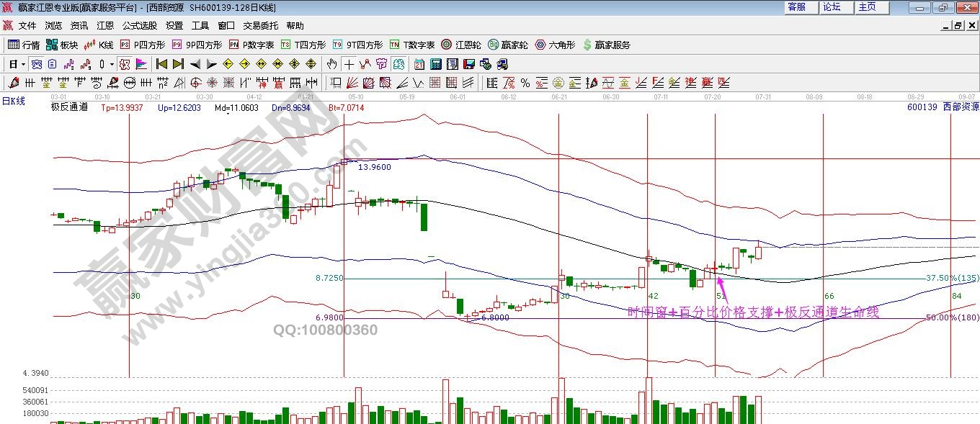The height and width of the screenshot is (424, 980).
Task: Expand the candlestick chart type dropdown
Action: pyautogui.click(x=112, y=64)
